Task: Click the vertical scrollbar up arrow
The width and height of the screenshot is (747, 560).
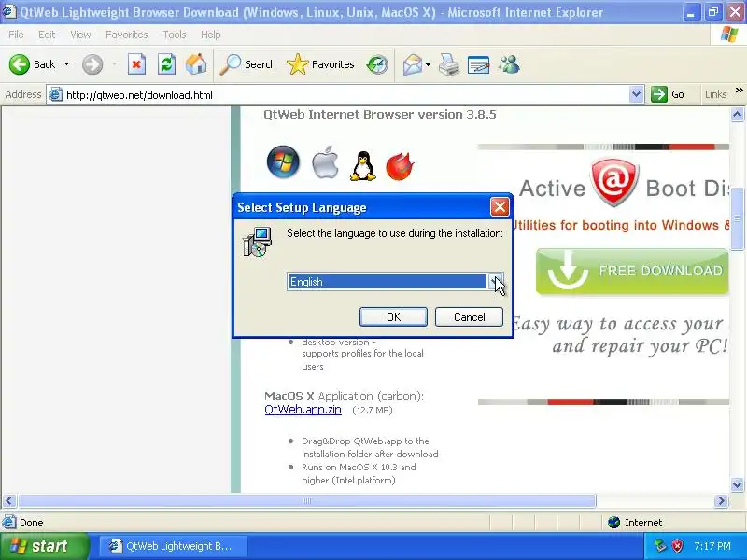Action: point(737,115)
